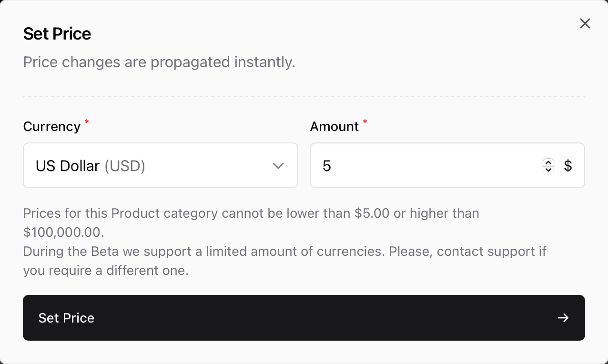Select the Set Price dialog title

click(x=57, y=33)
